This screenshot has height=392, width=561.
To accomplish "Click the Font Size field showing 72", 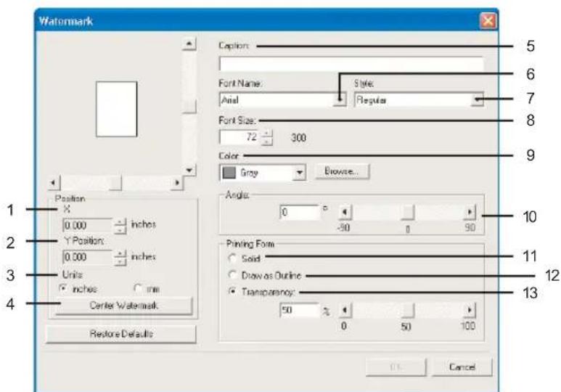I will (x=240, y=137).
